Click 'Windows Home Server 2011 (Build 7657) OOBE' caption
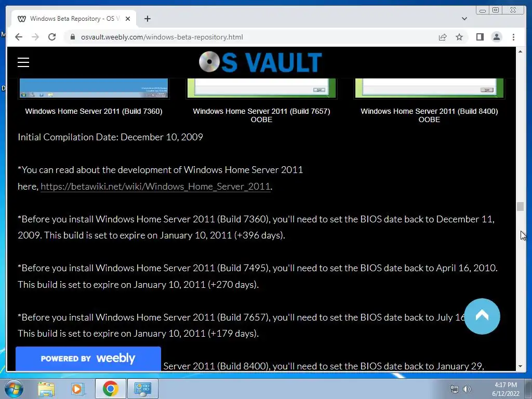 click(262, 115)
